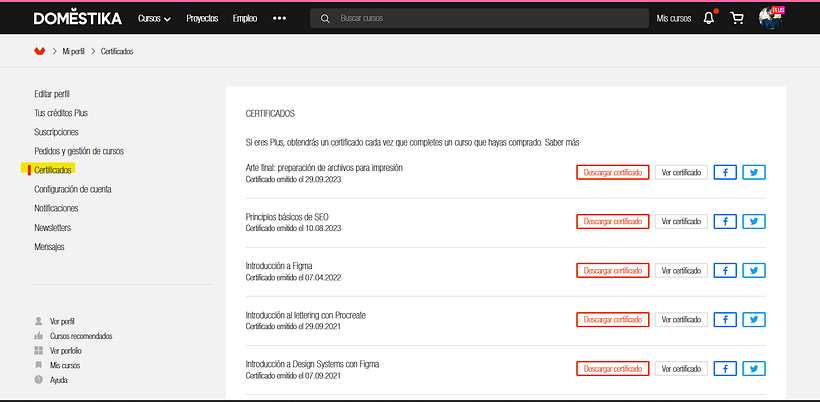The image size is (820, 402).
Task: Open Ver porfolio in the sidebar
Action: [x=66, y=351]
